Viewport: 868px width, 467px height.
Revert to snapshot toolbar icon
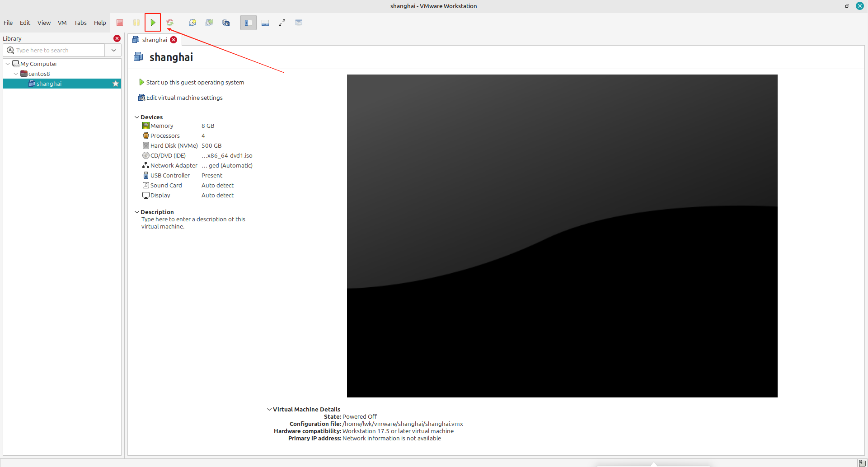click(x=209, y=23)
